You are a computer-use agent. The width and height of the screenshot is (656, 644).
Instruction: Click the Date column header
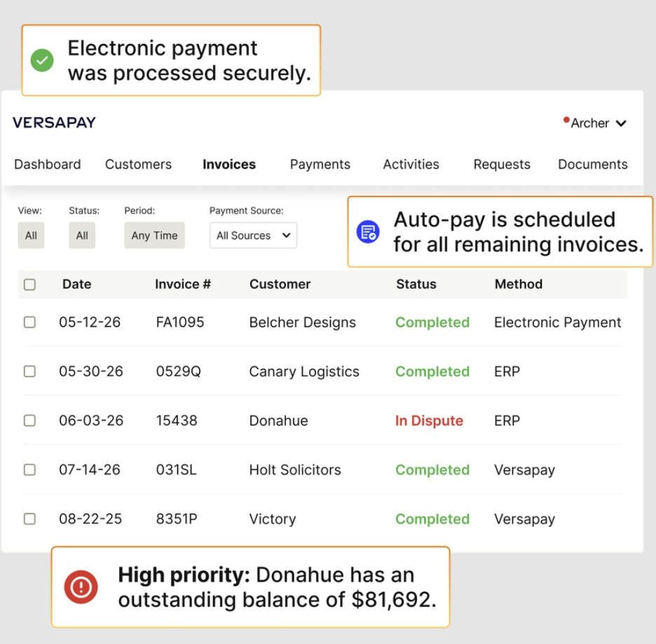(76, 284)
